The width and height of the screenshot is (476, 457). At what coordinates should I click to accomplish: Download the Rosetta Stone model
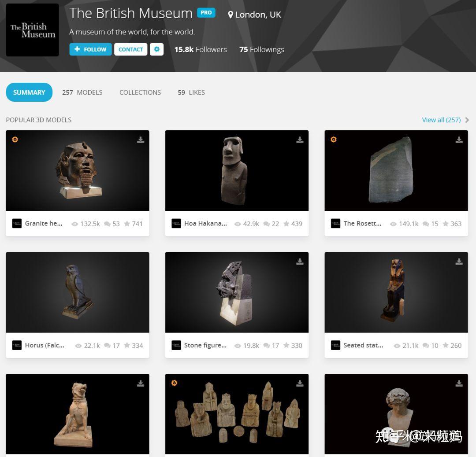point(459,140)
